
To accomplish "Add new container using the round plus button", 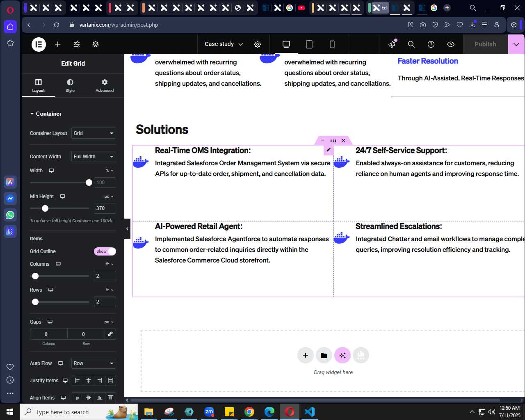I will tap(306, 355).
